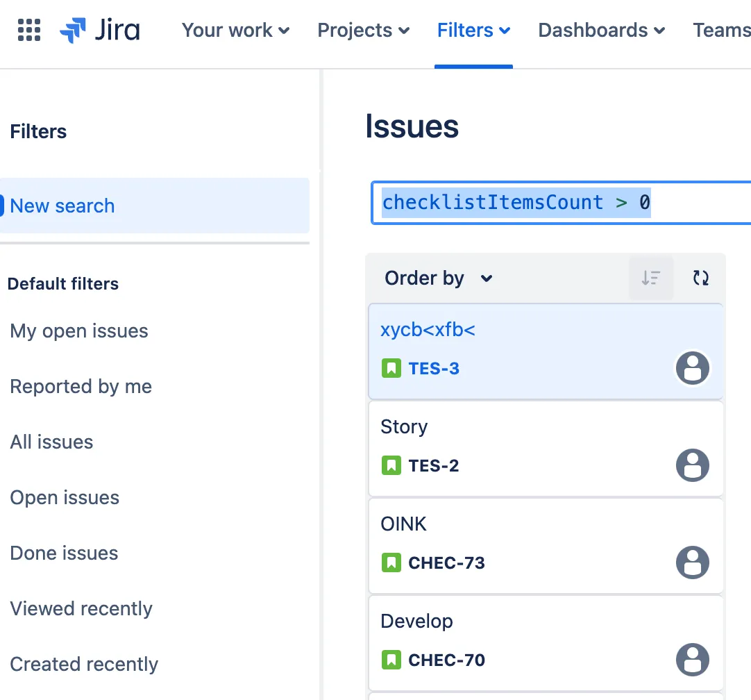
Task: Toggle the sort direction icon
Action: tap(651, 278)
